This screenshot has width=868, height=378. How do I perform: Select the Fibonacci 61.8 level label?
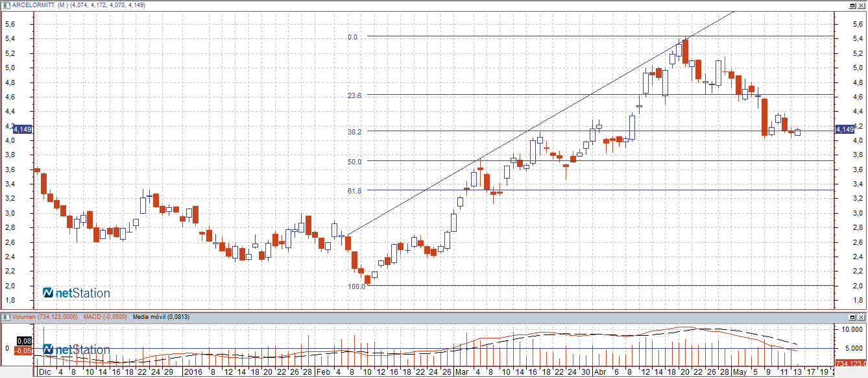tap(354, 191)
